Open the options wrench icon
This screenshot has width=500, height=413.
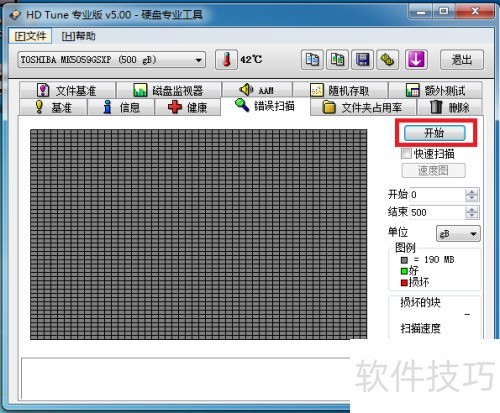pos(388,60)
